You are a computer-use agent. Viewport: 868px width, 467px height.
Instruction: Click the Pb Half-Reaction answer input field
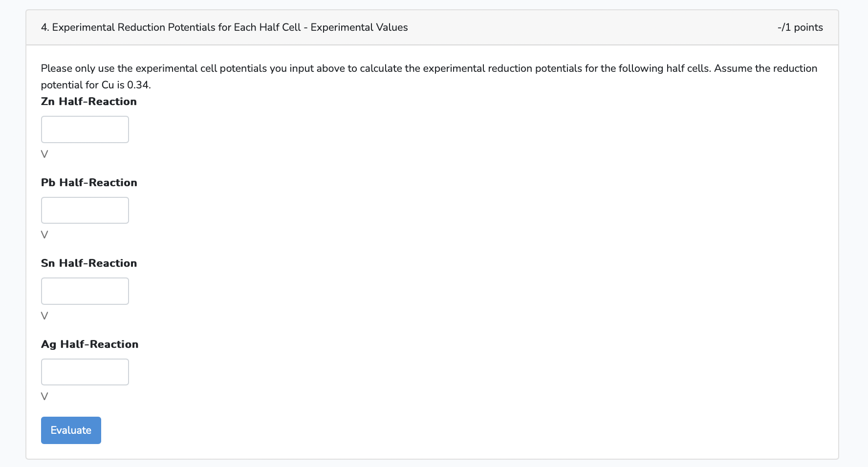click(x=85, y=210)
